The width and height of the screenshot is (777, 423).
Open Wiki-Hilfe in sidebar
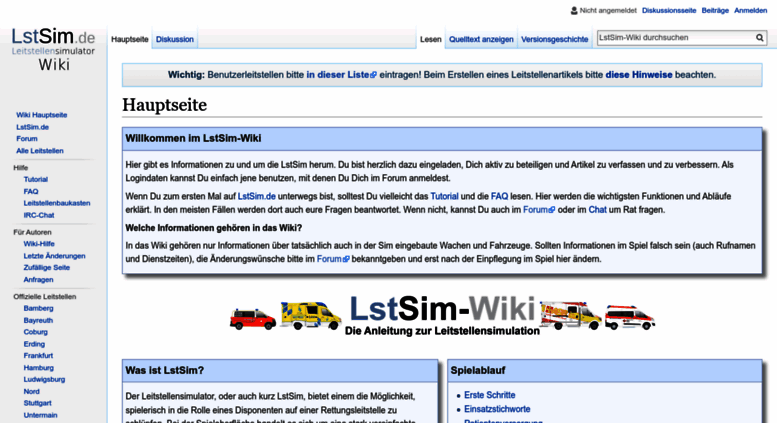39,244
